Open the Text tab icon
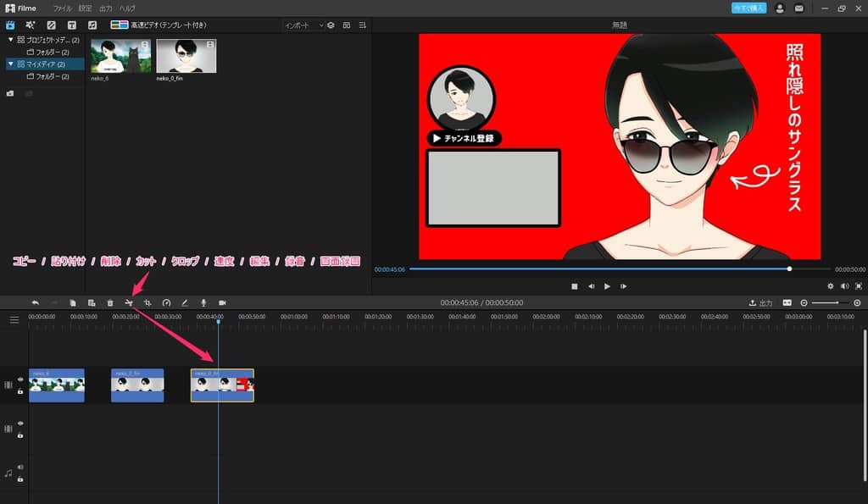The width and height of the screenshot is (868, 504). click(x=71, y=25)
